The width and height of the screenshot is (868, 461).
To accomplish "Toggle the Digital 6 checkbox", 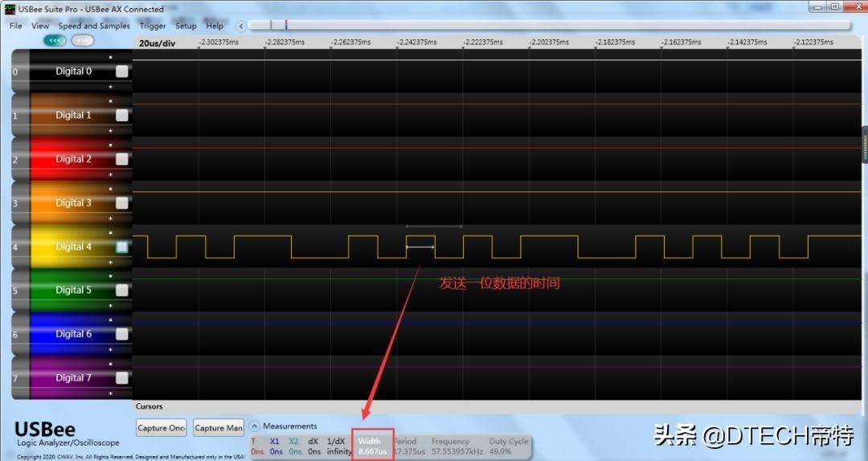I will point(122,334).
